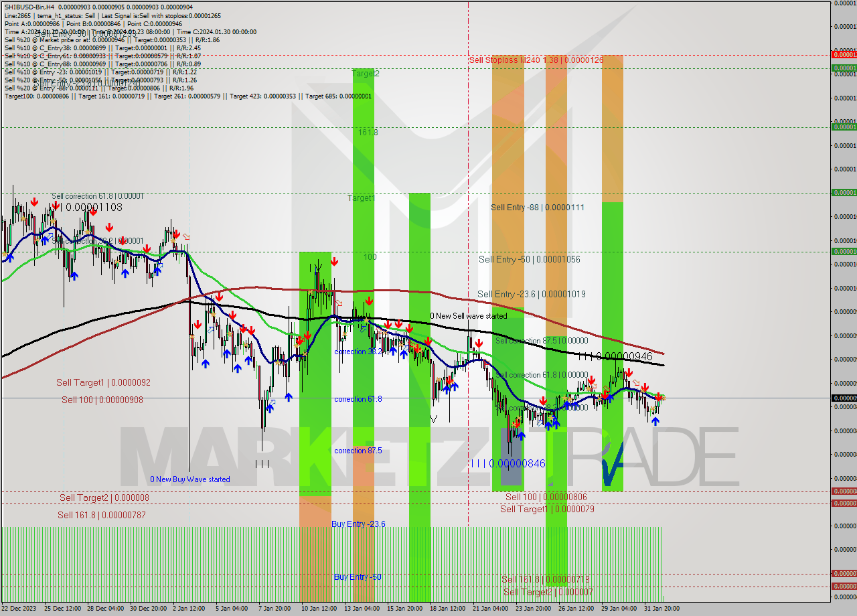857x616 pixels.
Task: Click the 'Target100: 0.00000806' summary line
Action: coord(187,96)
